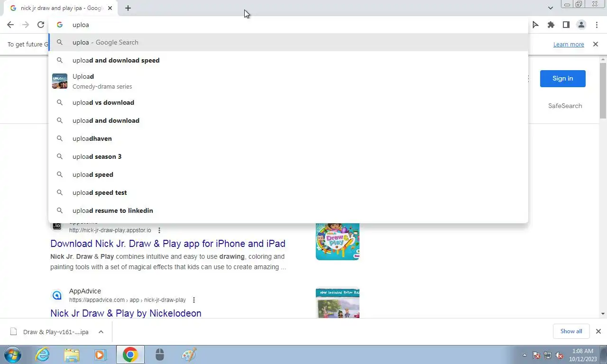Viewport: 607px width, 364px height.
Task: Open the mouse app icon in taskbar
Action: tap(160, 355)
